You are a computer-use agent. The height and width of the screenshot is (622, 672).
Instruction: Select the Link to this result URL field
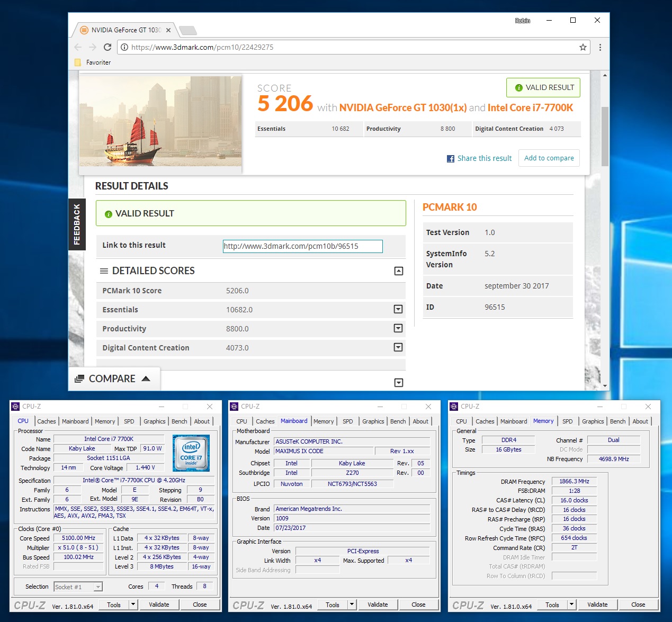[302, 246]
